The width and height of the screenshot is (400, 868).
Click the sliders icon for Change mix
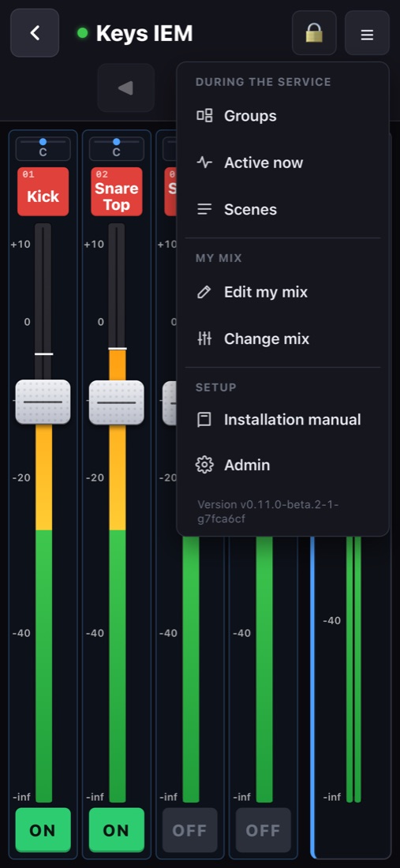tap(204, 339)
